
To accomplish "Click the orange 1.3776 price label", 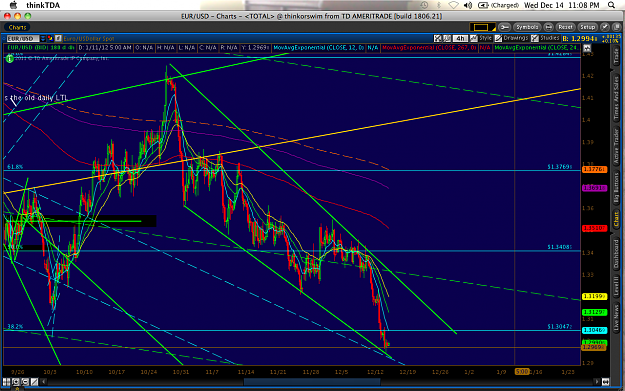I will [x=594, y=169].
